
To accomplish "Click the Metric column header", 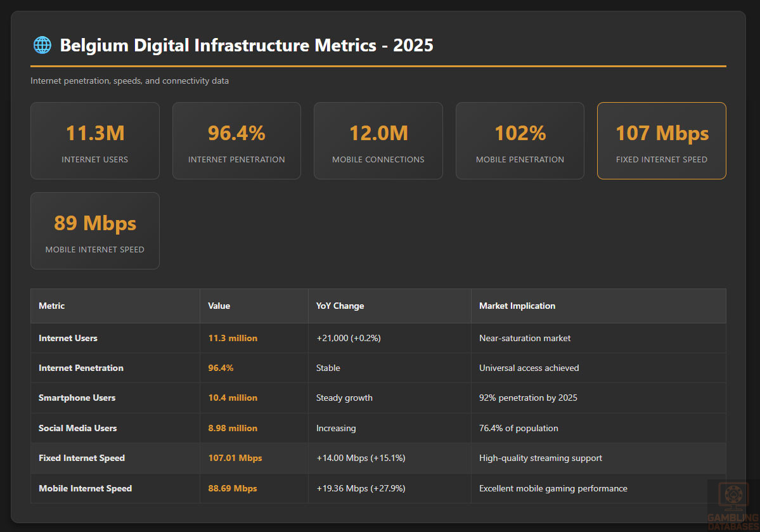I will [52, 306].
